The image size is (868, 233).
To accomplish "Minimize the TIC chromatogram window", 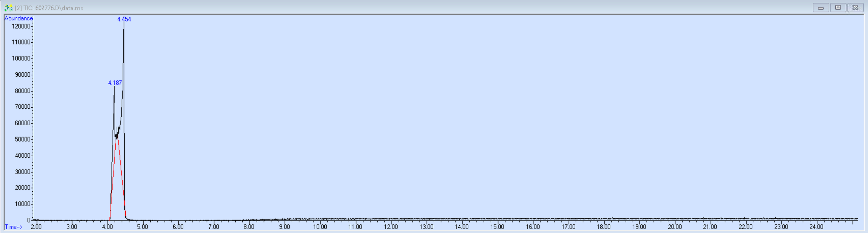I will (821, 8).
